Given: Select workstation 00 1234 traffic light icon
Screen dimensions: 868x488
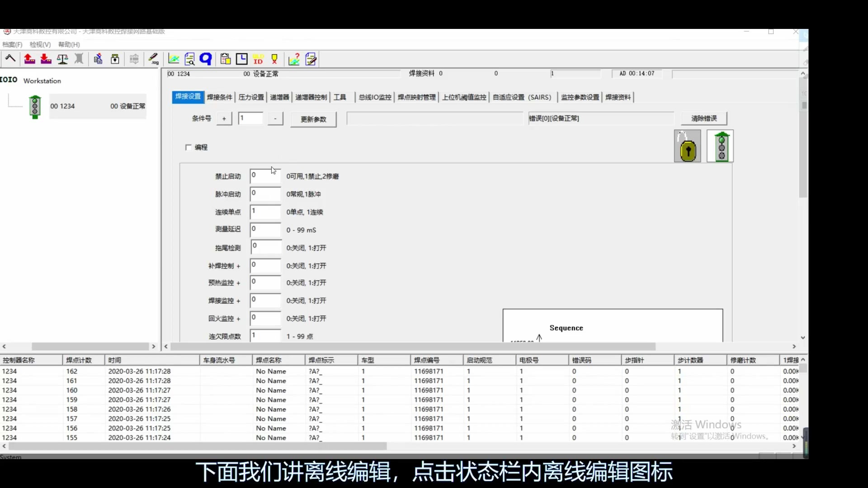Looking at the screenshot, I should tap(35, 107).
